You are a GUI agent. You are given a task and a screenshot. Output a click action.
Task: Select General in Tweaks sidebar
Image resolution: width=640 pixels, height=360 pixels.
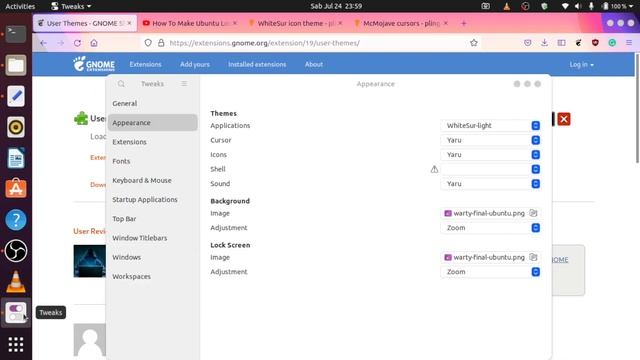(x=153, y=104)
